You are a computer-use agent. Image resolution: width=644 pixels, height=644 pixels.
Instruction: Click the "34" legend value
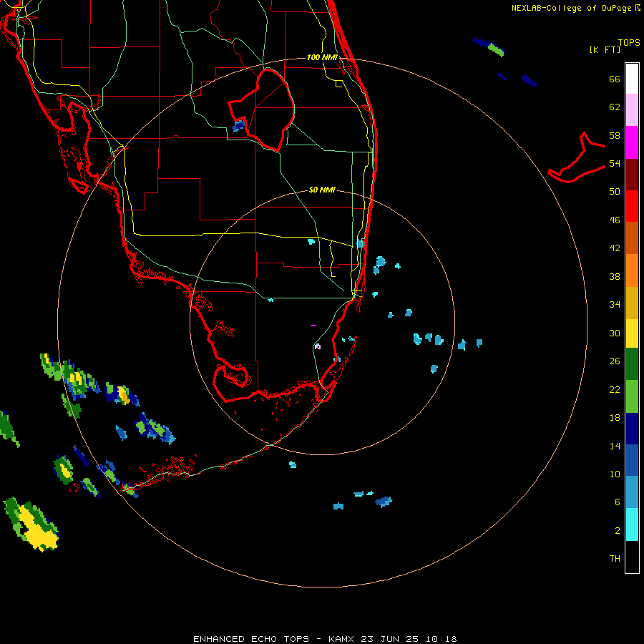(x=615, y=305)
